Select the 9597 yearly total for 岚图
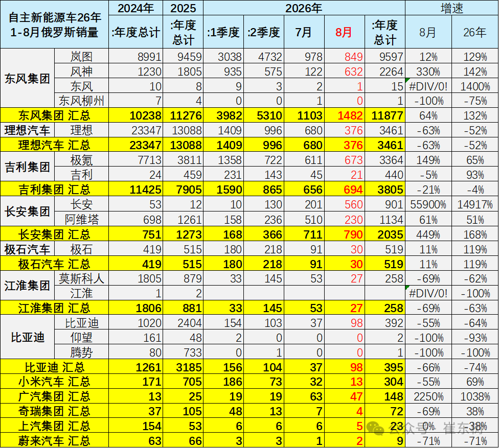 coord(385,57)
